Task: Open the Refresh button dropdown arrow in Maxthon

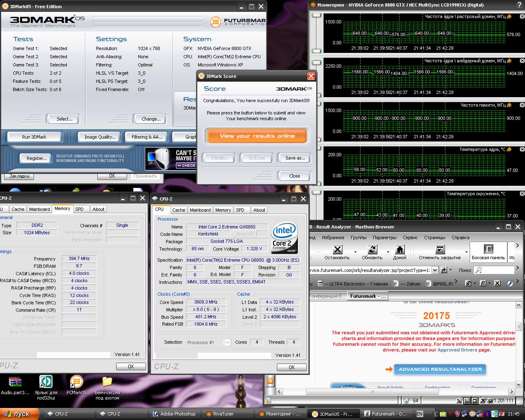Action: 388,252
